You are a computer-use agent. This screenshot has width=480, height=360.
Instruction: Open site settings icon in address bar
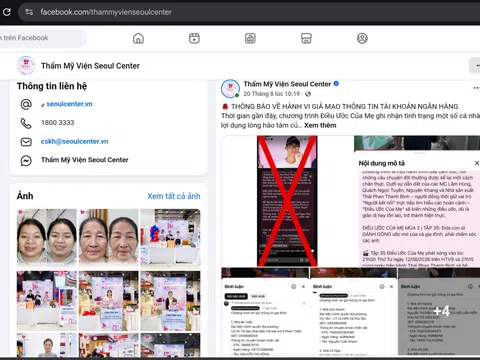tap(29, 12)
